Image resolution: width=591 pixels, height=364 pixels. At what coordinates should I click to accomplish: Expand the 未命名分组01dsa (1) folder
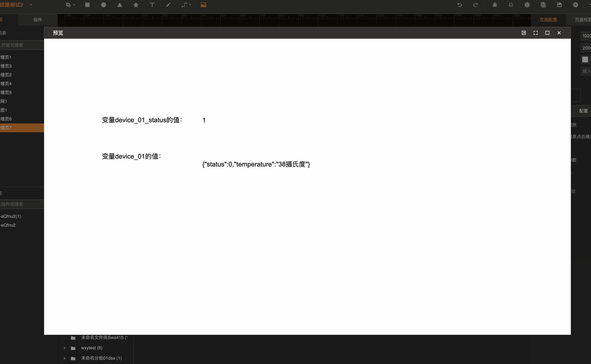click(x=64, y=358)
